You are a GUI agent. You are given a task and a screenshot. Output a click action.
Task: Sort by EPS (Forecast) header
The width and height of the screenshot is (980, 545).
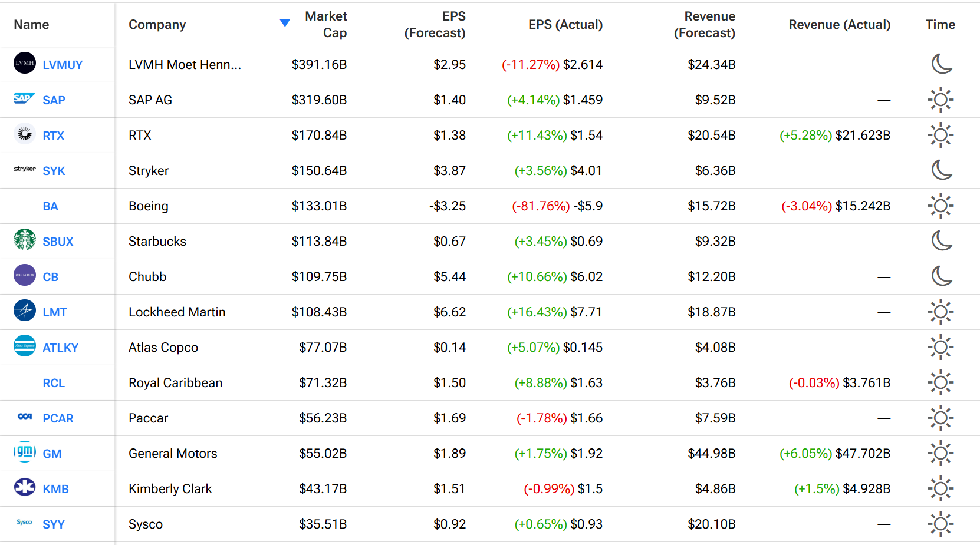(x=435, y=25)
